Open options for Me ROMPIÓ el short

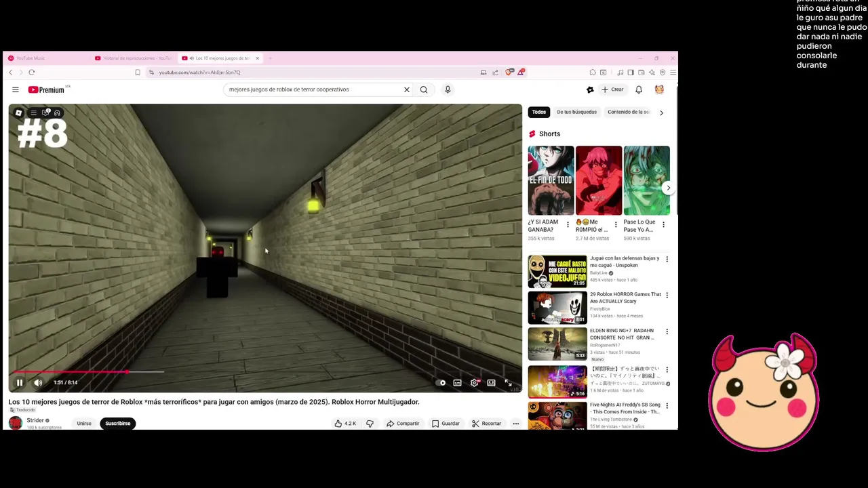(x=616, y=224)
